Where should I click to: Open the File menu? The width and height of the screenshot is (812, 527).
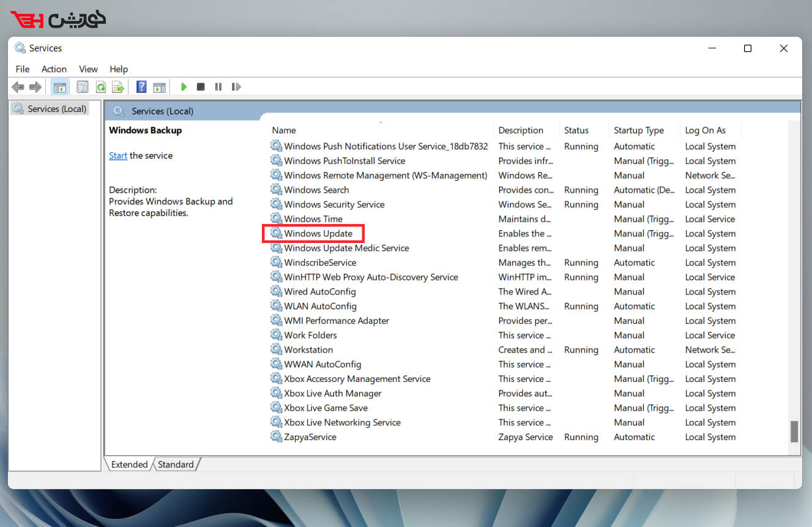(x=23, y=69)
